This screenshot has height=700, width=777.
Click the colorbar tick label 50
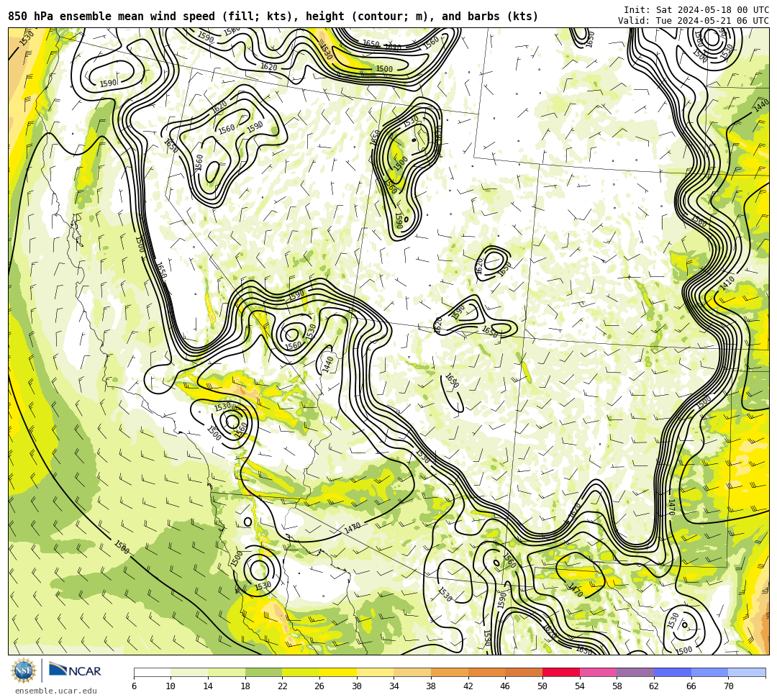(x=542, y=686)
